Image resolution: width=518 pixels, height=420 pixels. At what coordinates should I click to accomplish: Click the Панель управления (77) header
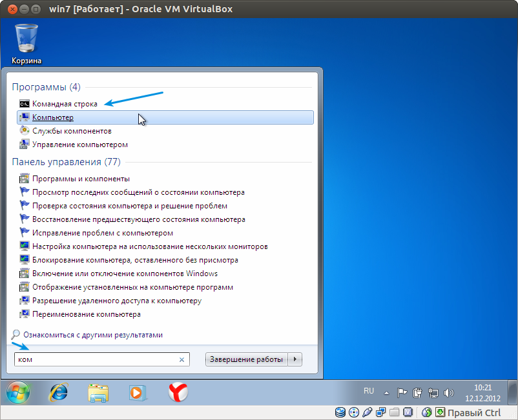(66, 162)
